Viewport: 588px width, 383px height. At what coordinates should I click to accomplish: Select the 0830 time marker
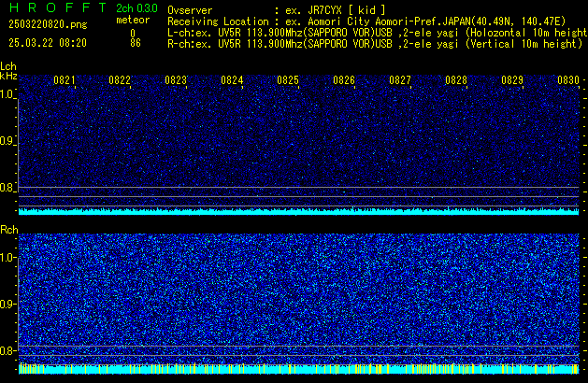tap(568, 80)
